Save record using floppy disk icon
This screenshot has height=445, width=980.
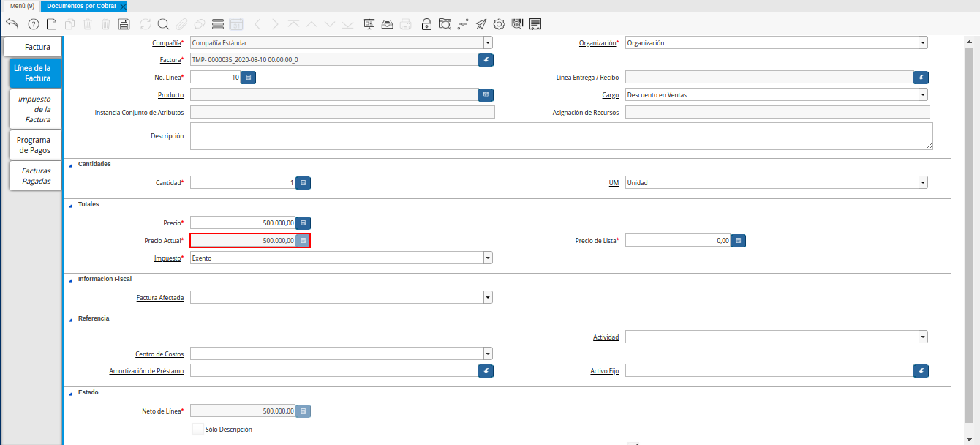point(124,24)
